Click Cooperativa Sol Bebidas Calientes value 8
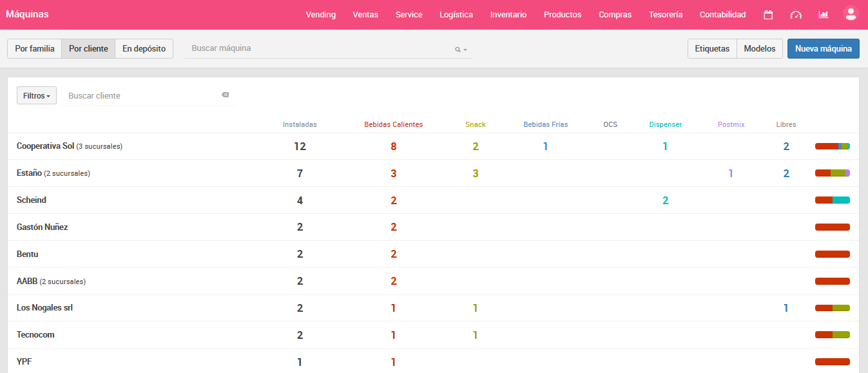The width and height of the screenshot is (868, 373). click(394, 146)
